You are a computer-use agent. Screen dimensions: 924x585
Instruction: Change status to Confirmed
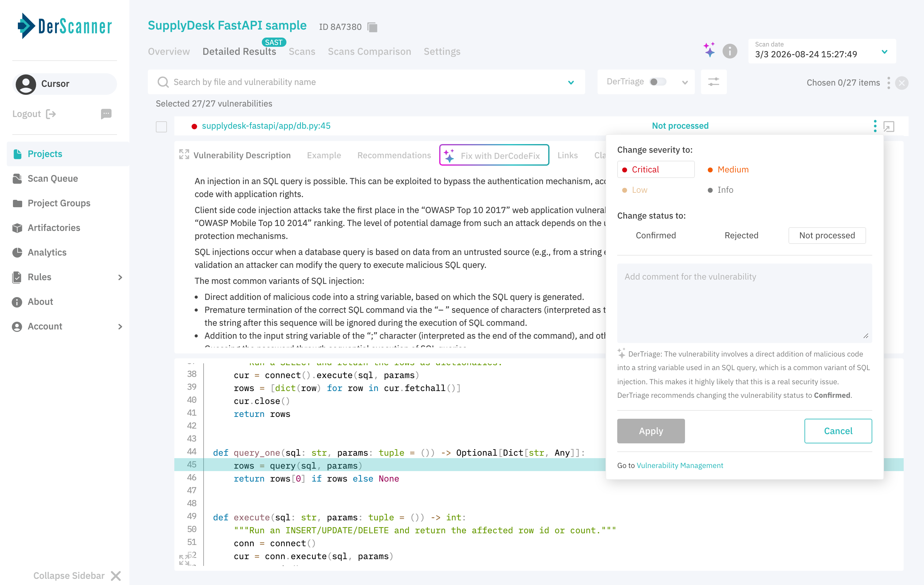pyautogui.click(x=656, y=235)
